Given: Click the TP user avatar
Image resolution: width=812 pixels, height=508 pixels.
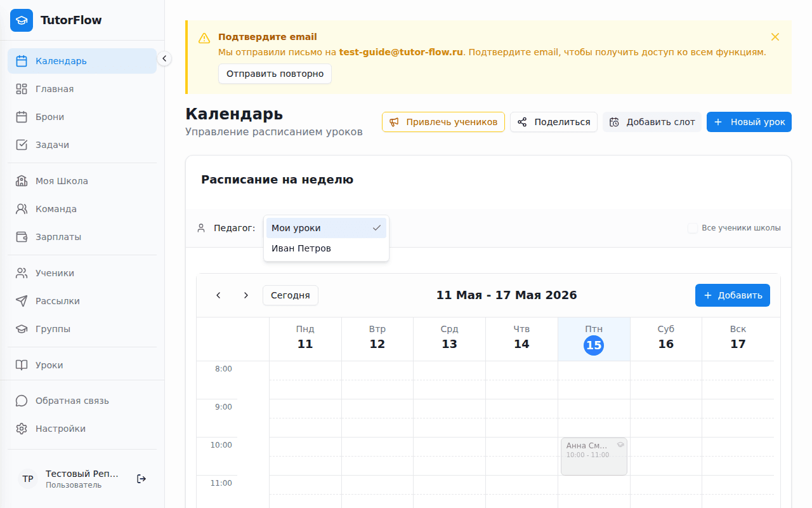Looking at the screenshot, I should 28,479.
